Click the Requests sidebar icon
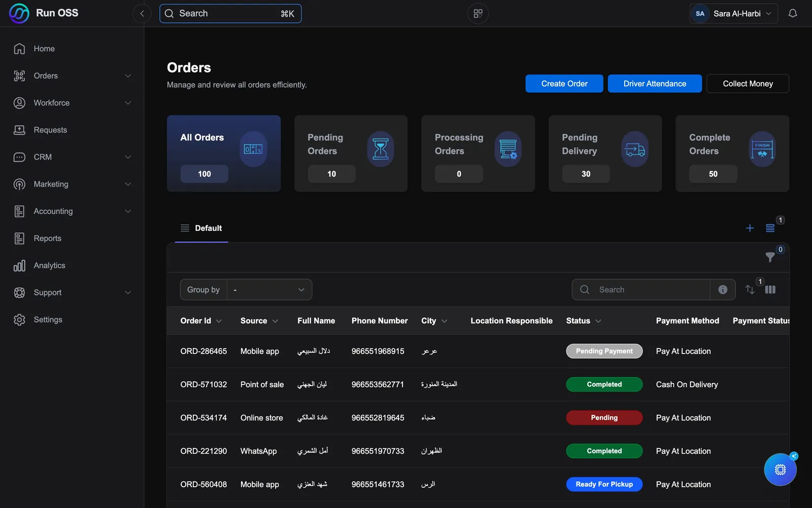The height and width of the screenshot is (508, 812). (x=19, y=130)
